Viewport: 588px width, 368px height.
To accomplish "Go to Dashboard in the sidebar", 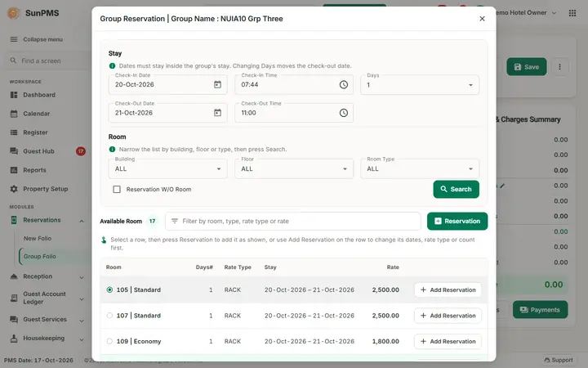I will click(39, 95).
